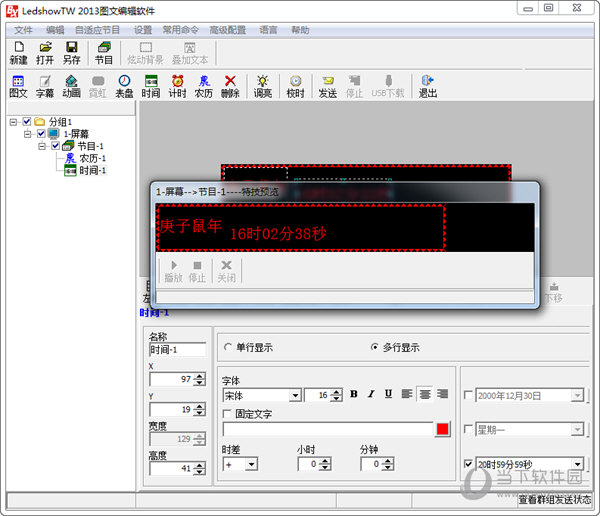Insert a 农历 lunar calendar area
This screenshot has width=600, height=516.
204,87
